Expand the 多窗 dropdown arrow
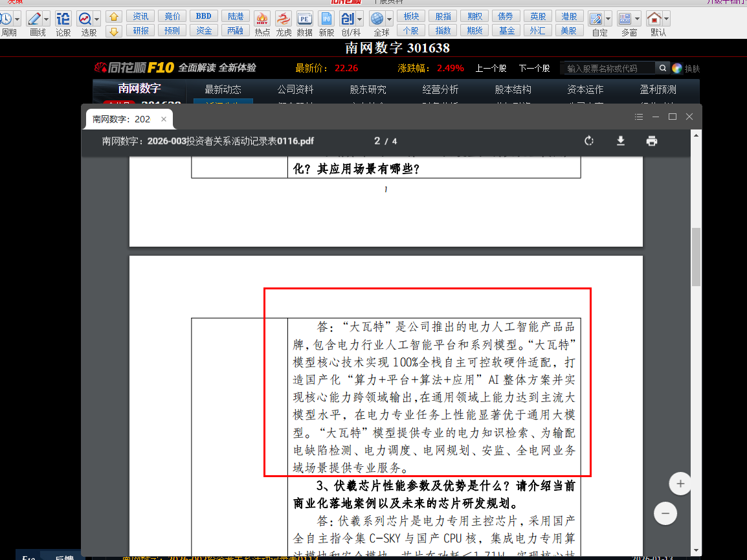The image size is (747, 560). [x=637, y=19]
